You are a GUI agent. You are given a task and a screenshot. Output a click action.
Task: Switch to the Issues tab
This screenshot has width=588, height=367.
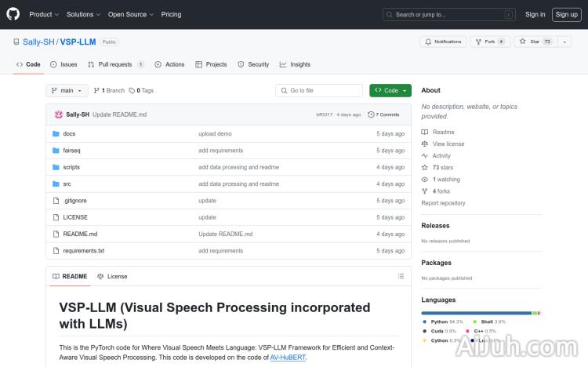click(64, 64)
